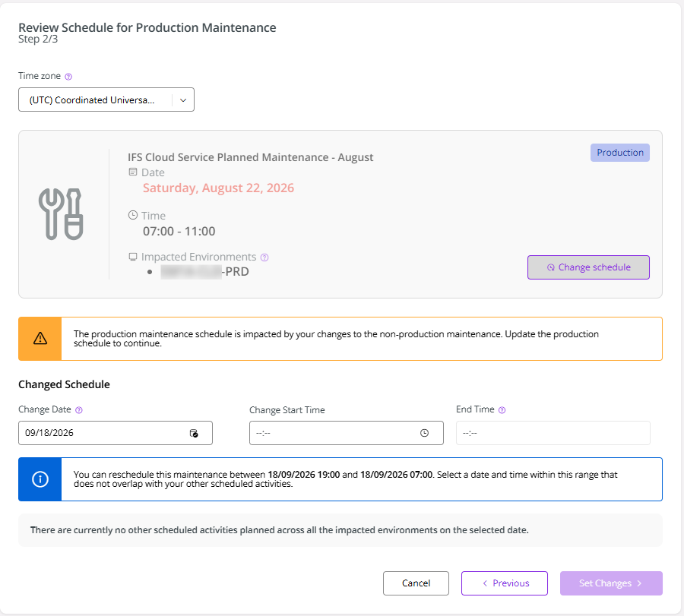Click the wrench and screwdriver maintenance icon

tap(61, 214)
